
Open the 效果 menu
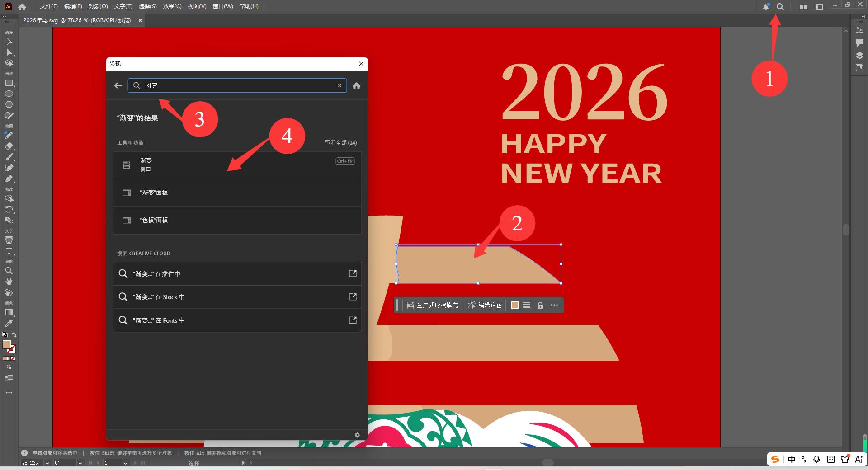[x=172, y=6]
